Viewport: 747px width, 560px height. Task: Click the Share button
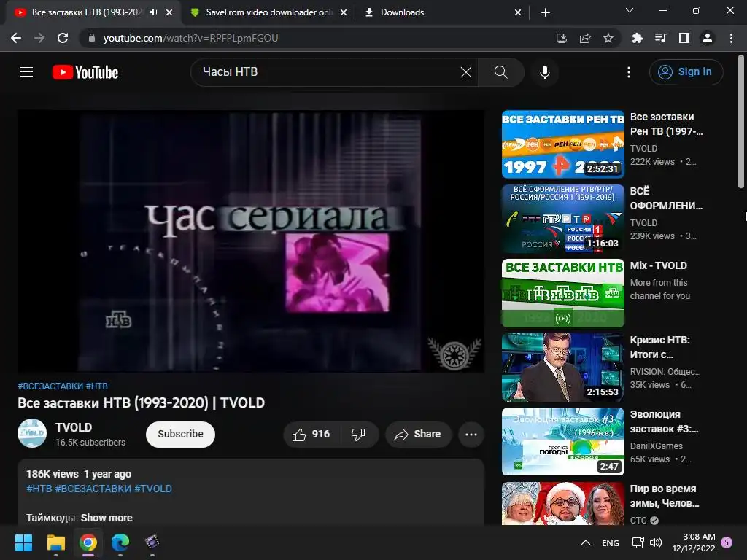(418, 435)
